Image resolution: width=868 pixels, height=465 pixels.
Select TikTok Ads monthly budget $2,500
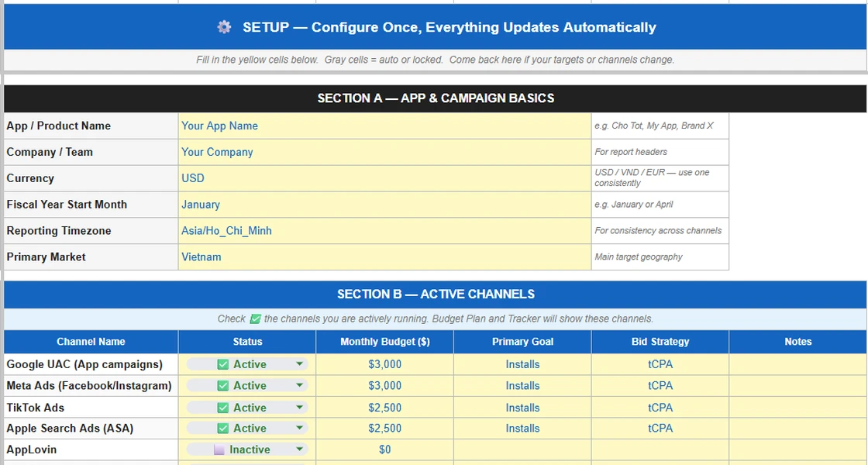click(384, 408)
